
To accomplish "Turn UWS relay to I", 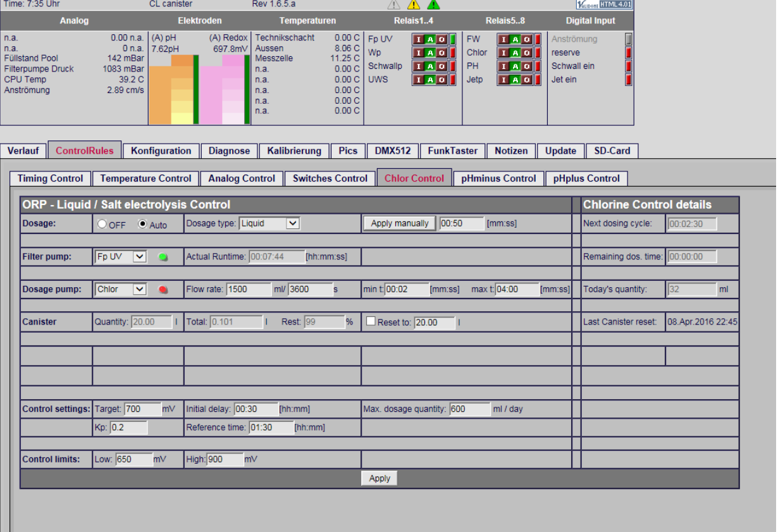I will tap(419, 80).
